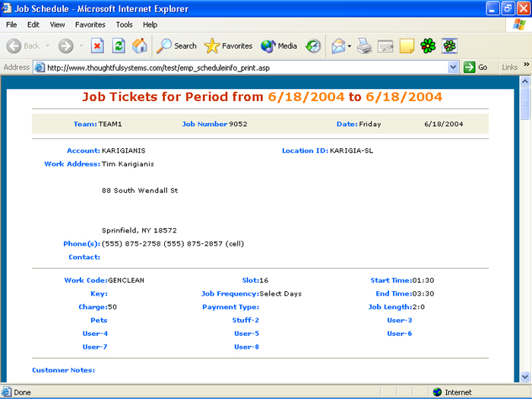Go to Home page icon
Screen dimensions: 532x399
click(139, 46)
